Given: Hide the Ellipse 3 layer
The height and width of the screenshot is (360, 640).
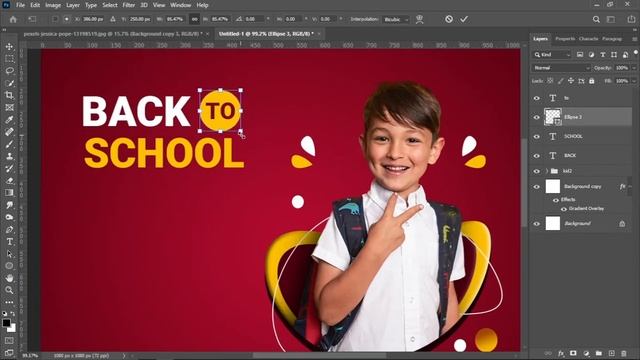Looking at the screenshot, I should (536, 118).
